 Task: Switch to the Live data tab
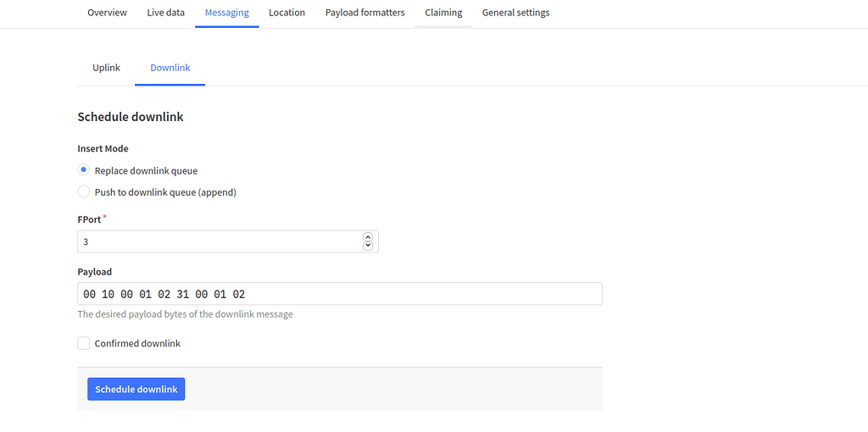(165, 13)
